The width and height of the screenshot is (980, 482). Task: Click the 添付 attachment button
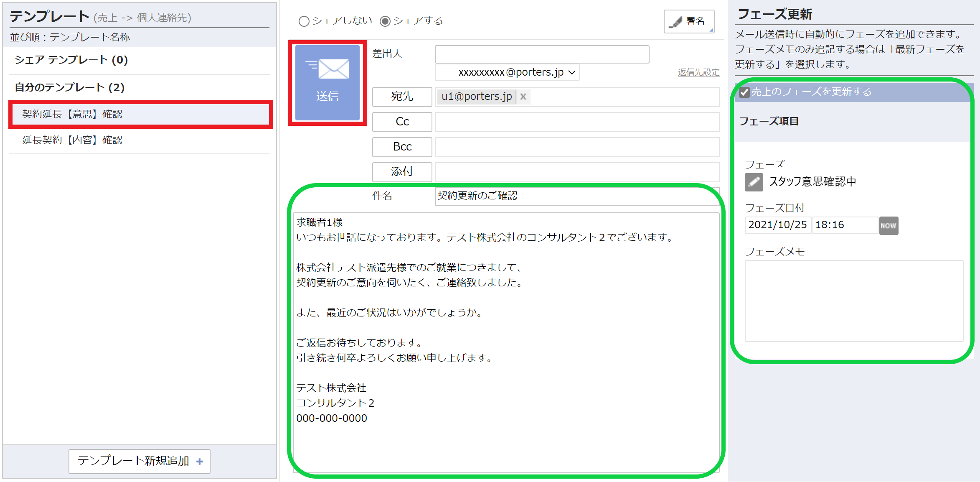(402, 172)
